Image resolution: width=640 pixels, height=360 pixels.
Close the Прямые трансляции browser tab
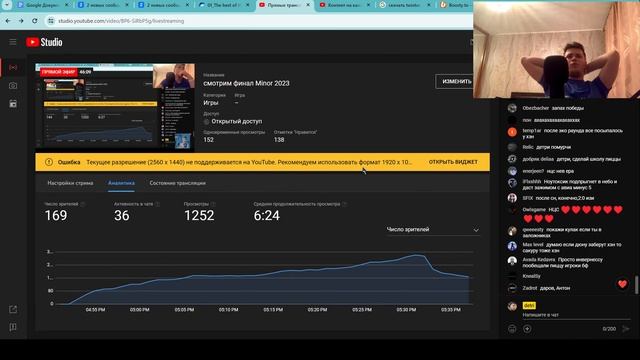pyautogui.click(x=308, y=5)
